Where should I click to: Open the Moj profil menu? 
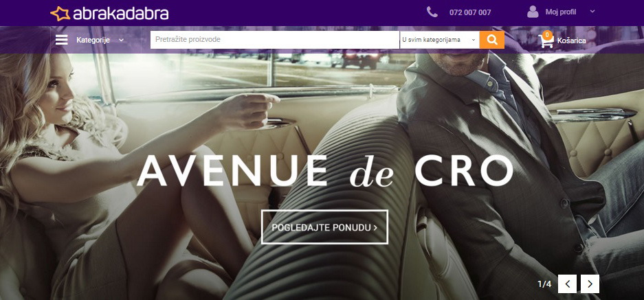tap(561, 12)
